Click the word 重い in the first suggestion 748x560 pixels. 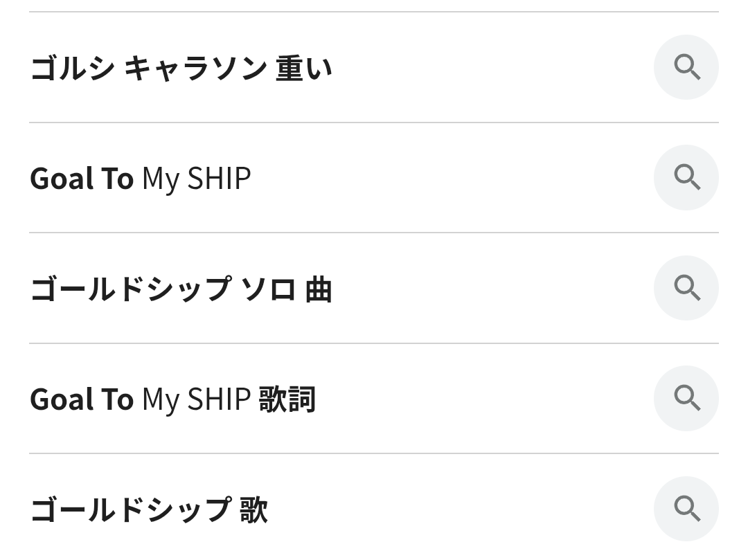tap(304, 68)
